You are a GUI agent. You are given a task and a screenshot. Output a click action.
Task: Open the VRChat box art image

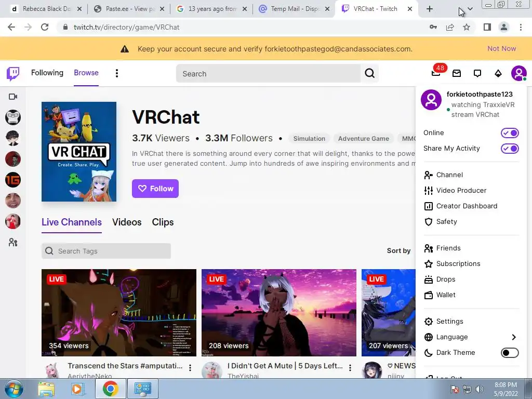79,152
